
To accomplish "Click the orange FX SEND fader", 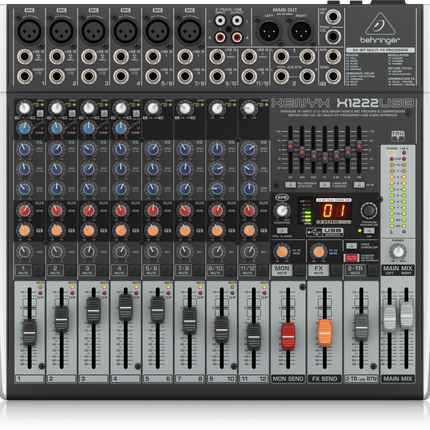I will (325, 333).
